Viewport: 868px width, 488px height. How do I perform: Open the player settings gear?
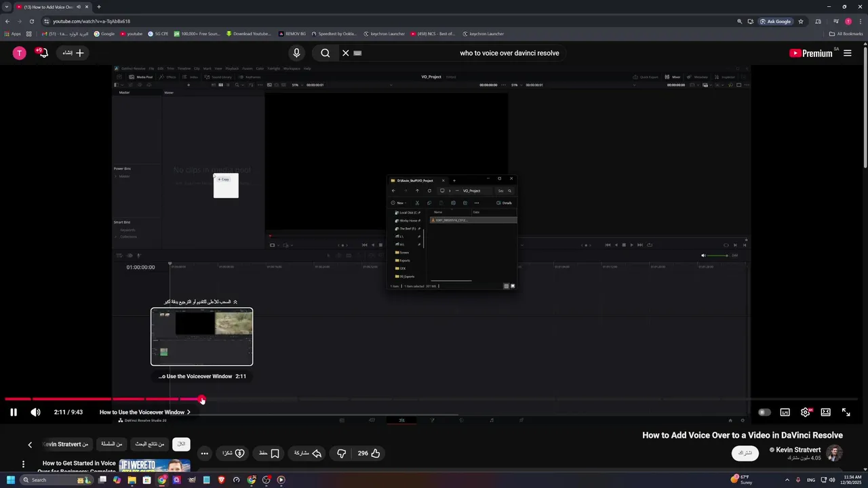(x=806, y=412)
